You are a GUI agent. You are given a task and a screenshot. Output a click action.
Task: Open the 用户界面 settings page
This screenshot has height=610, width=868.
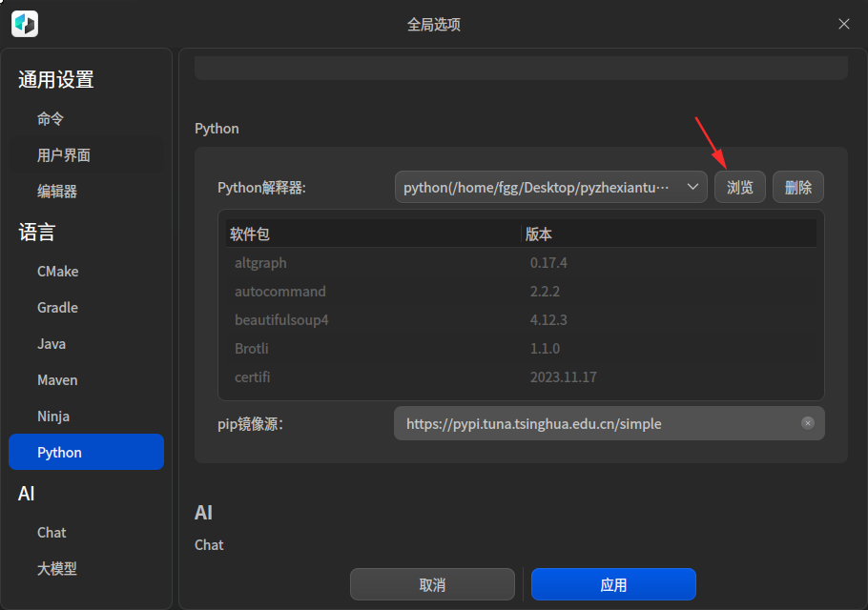click(x=87, y=155)
